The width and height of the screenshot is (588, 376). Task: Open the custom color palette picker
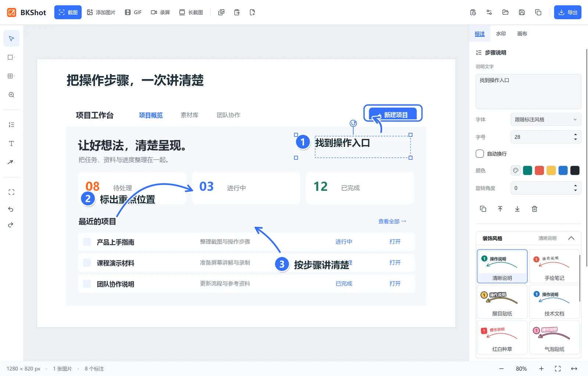coord(516,170)
